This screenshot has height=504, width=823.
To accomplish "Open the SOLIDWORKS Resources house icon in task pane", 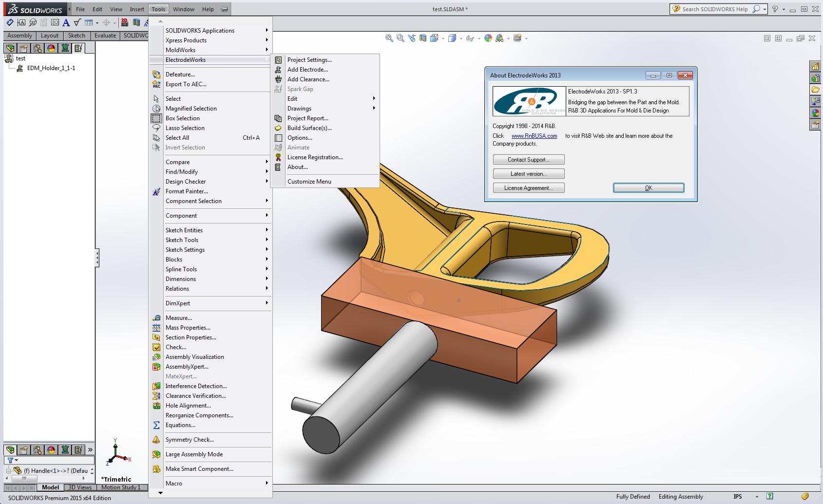I will click(x=815, y=67).
